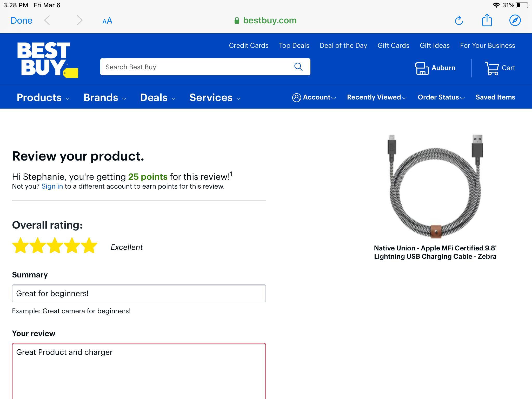The width and height of the screenshot is (532, 399).
Task: Select Gift Cards in the top menu
Action: 393,45
